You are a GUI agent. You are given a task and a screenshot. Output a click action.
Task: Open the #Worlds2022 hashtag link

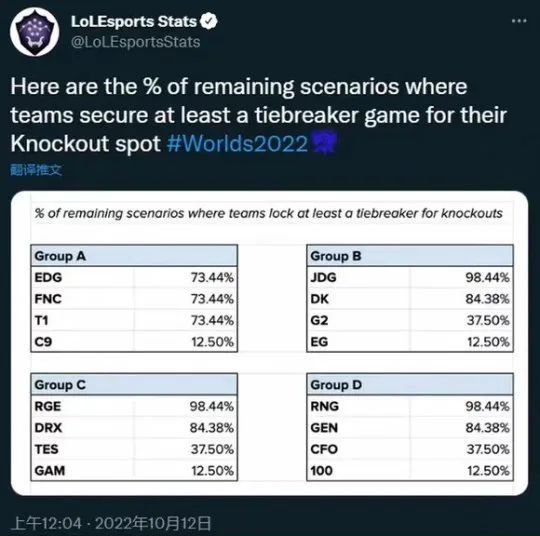[237, 143]
